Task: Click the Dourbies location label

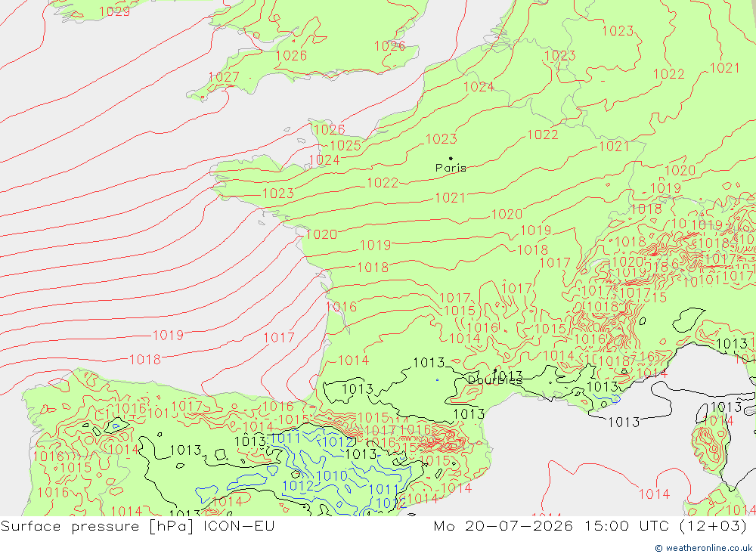Action: click(495, 380)
